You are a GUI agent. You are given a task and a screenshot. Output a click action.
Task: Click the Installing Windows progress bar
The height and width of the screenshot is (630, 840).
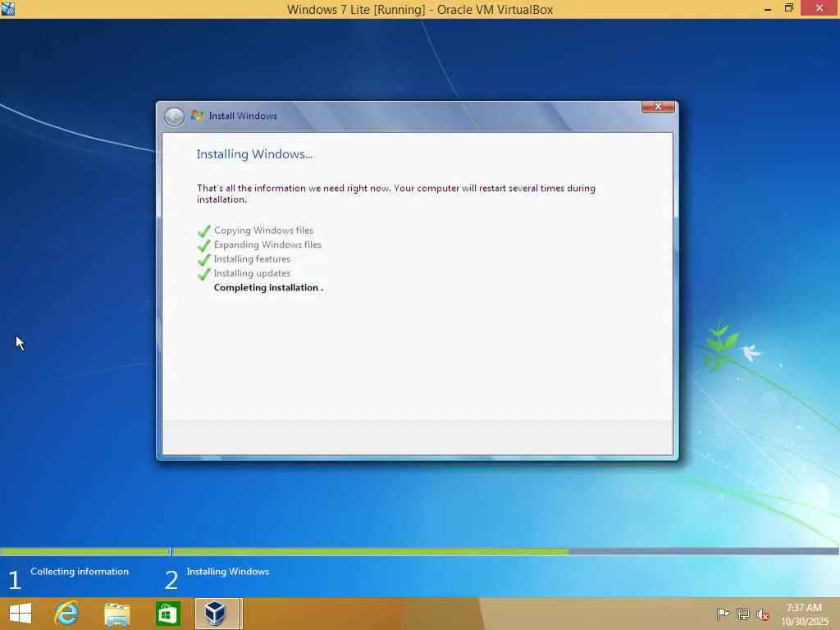point(505,551)
